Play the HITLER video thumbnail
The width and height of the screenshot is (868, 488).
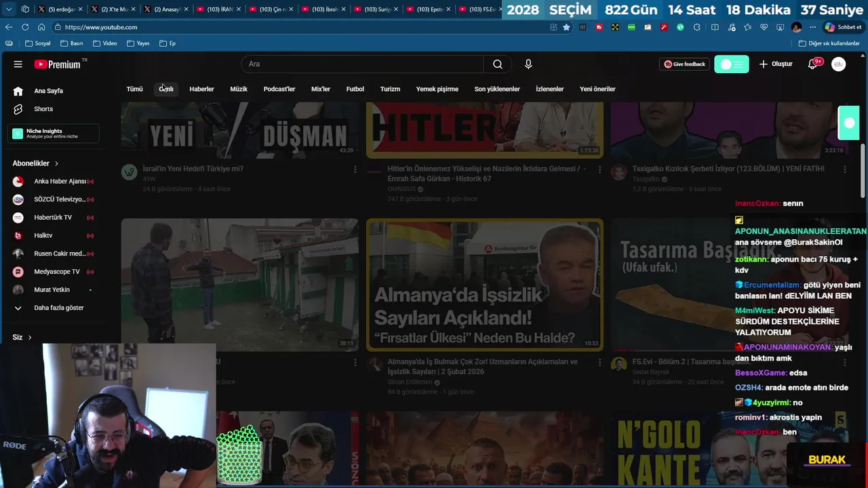pos(485,130)
